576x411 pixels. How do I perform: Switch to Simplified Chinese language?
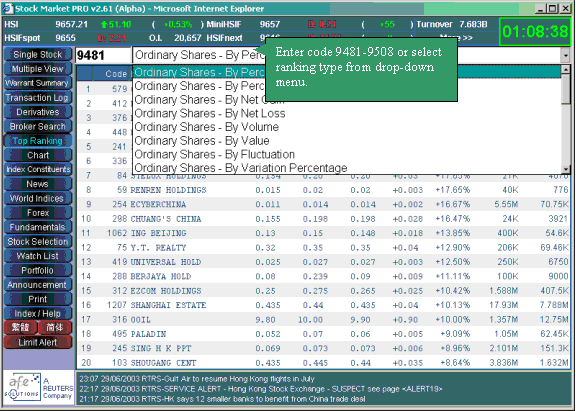pos(55,327)
